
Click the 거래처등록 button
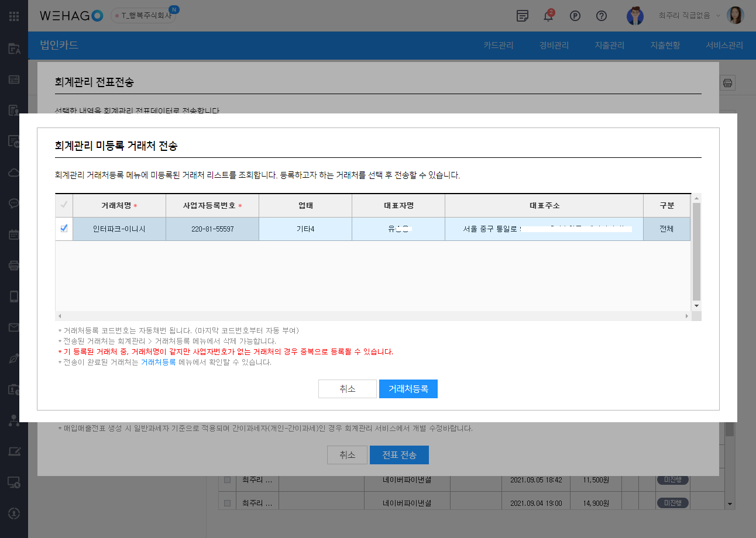tap(408, 389)
